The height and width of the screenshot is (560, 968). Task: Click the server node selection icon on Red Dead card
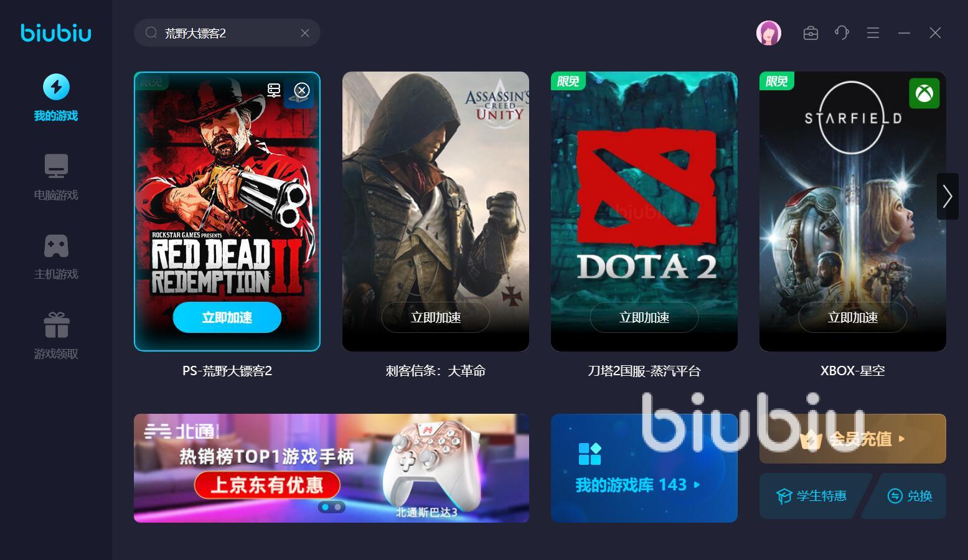pos(274,90)
